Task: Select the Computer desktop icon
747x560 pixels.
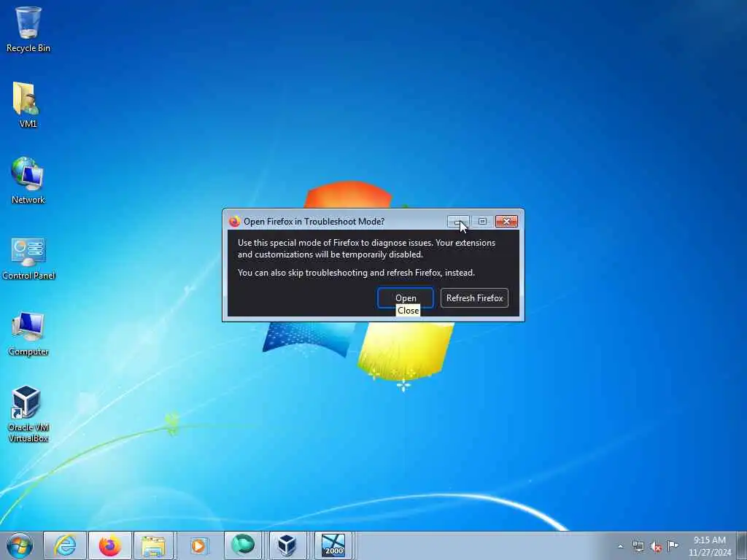Action: click(28, 333)
